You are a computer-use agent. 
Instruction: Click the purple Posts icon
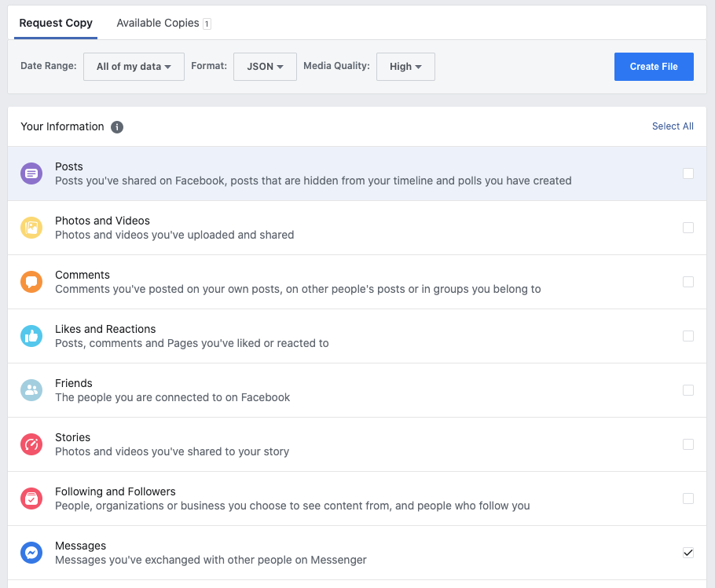pyautogui.click(x=31, y=173)
